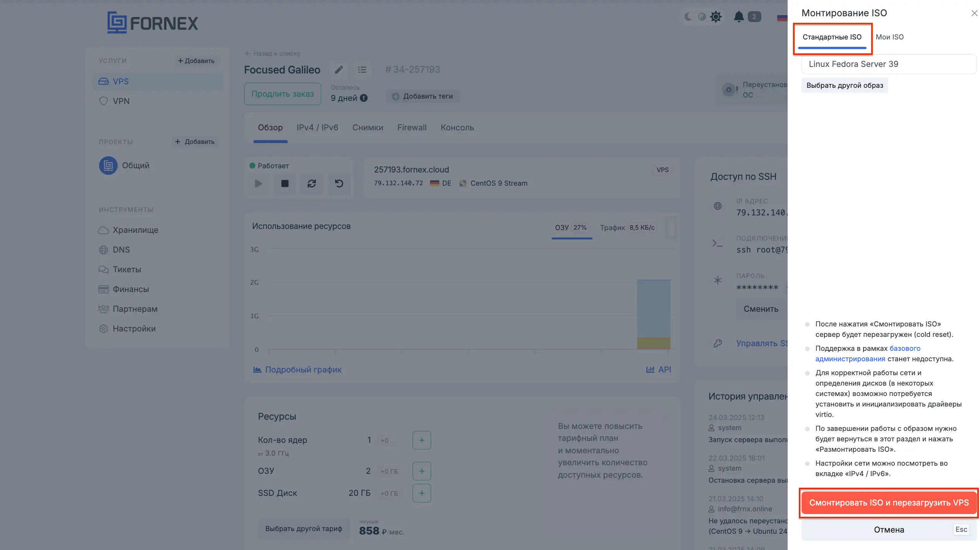Switch to the Обзор tab
Viewport: 980px width, 550px height.
point(270,128)
